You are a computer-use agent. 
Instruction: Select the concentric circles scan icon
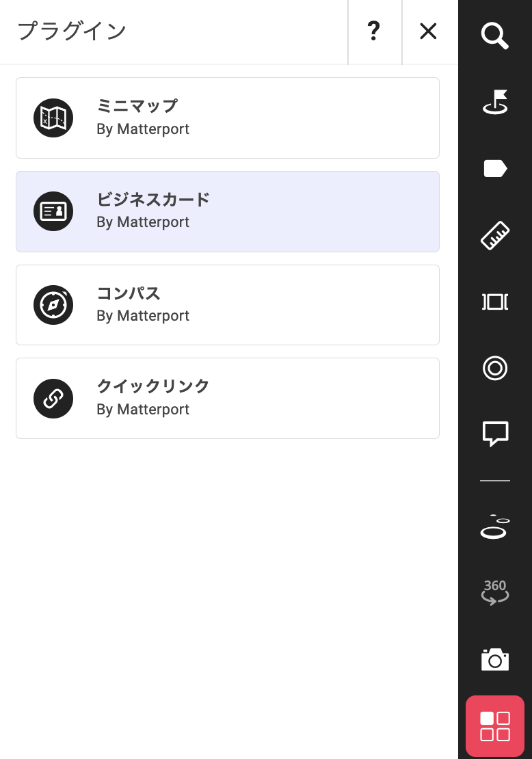[x=494, y=368]
